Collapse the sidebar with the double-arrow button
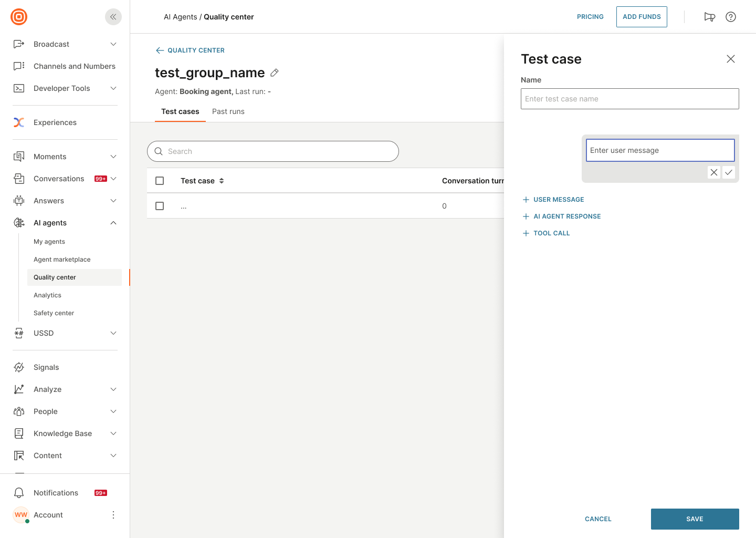The image size is (756, 538). 113,17
